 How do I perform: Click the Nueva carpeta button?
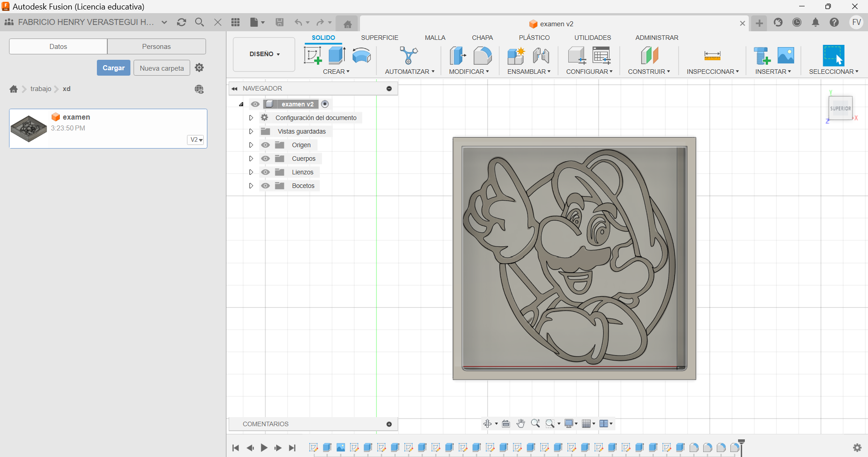(x=162, y=68)
